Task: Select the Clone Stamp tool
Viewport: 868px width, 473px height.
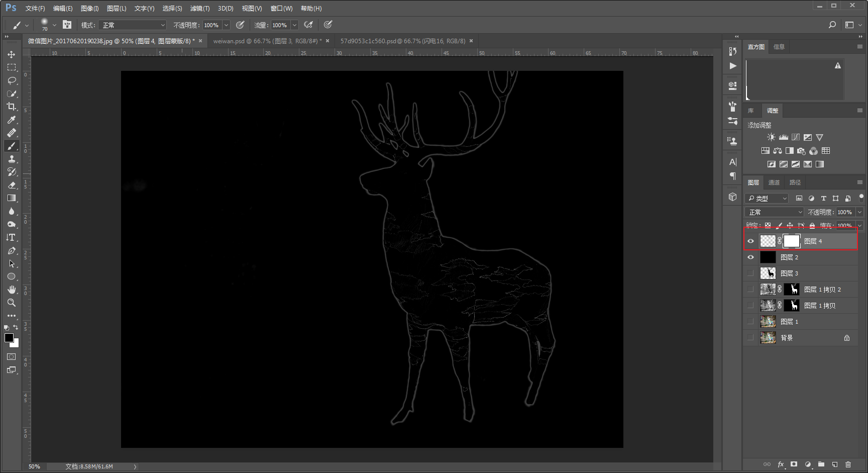Action: coord(12,159)
